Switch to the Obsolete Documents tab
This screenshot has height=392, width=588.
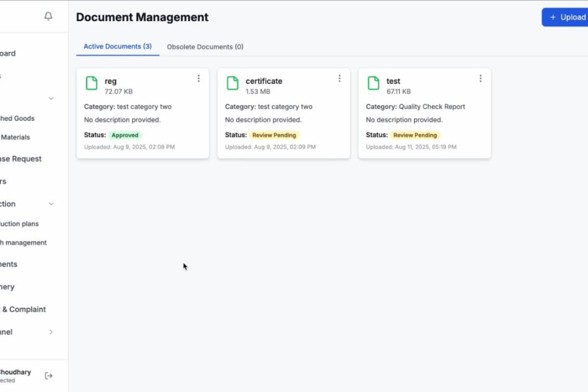click(x=205, y=47)
